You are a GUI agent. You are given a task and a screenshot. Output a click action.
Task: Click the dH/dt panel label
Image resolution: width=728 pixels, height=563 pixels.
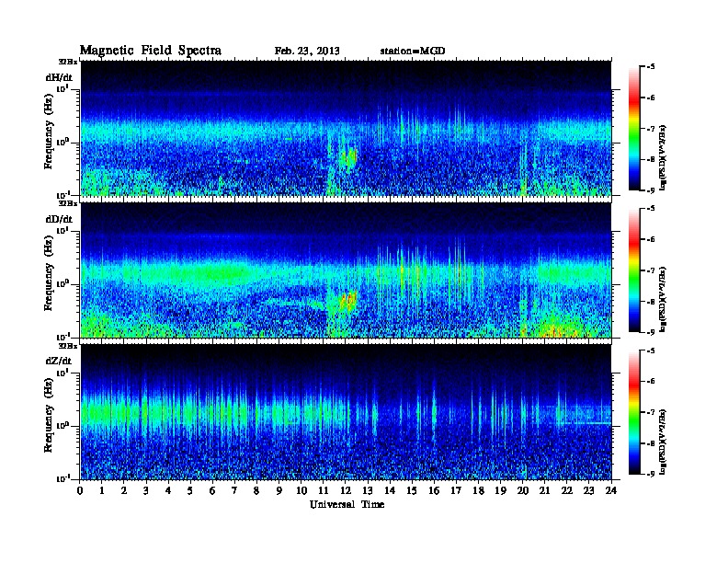point(59,77)
